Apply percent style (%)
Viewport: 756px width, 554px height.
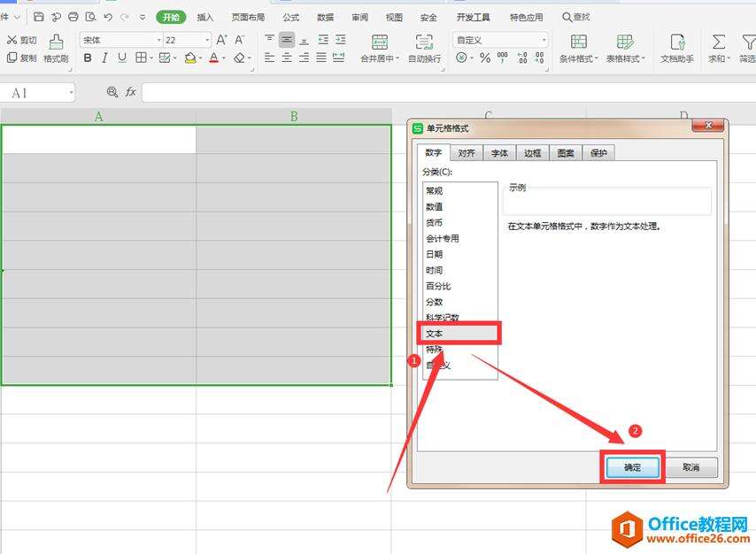(x=485, y=58)
